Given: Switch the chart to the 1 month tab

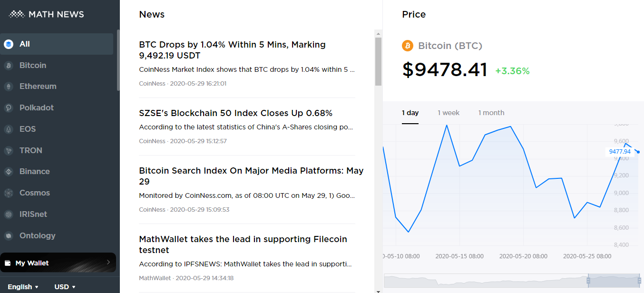Looking at the screenshot, I should (x=491, y=113).
